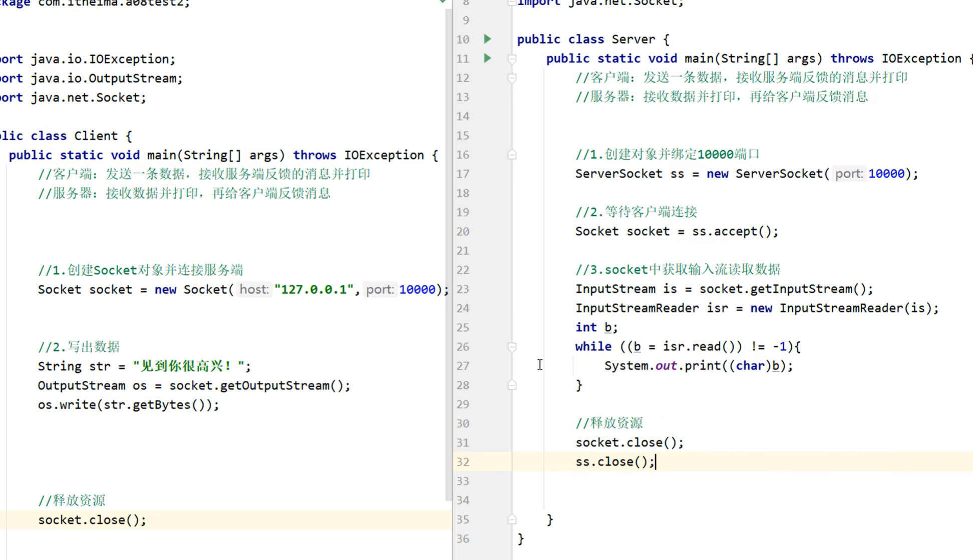
Task: Click the fold end marker at line 35
Action: point(512,520)
